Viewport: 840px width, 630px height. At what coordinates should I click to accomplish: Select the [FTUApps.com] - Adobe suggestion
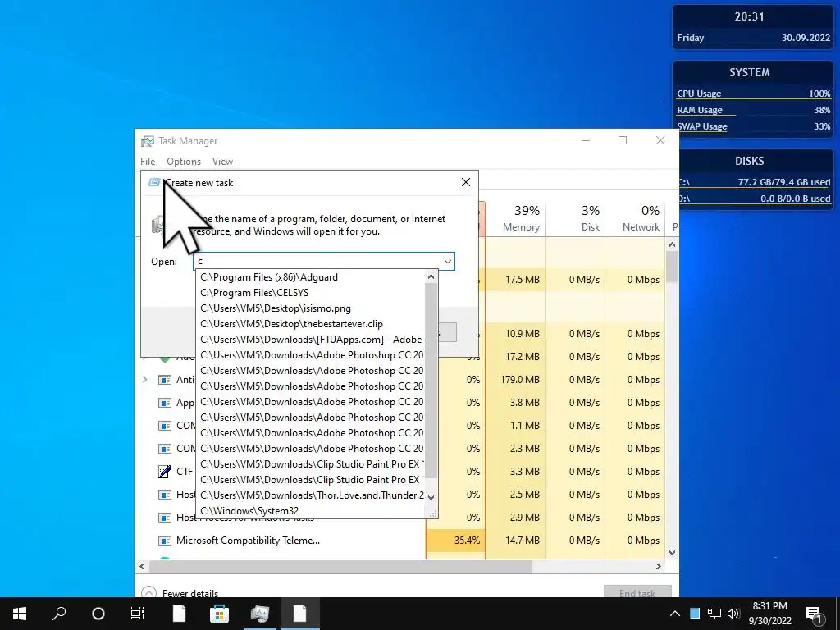311,339
